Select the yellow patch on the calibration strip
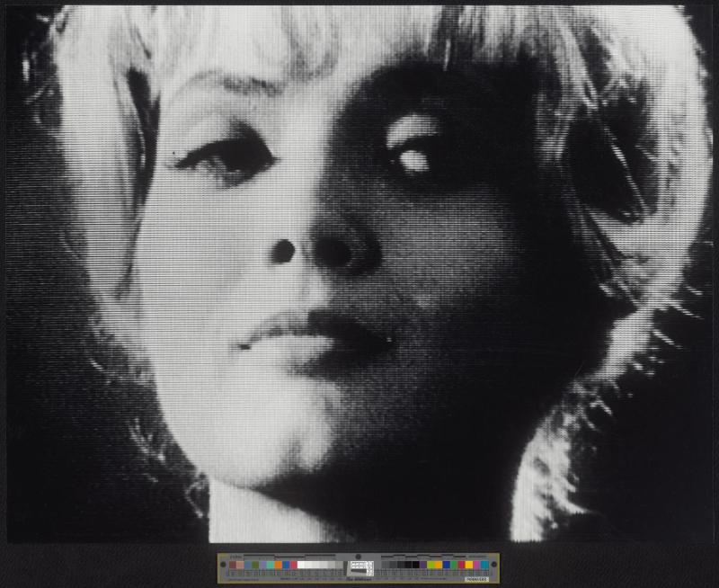 click(x=469, y=564)
